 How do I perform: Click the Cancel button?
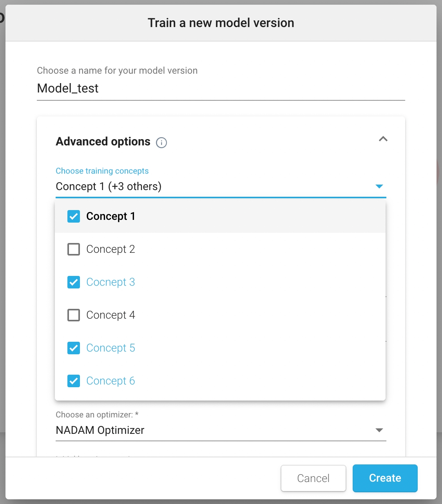click(313, 478)
